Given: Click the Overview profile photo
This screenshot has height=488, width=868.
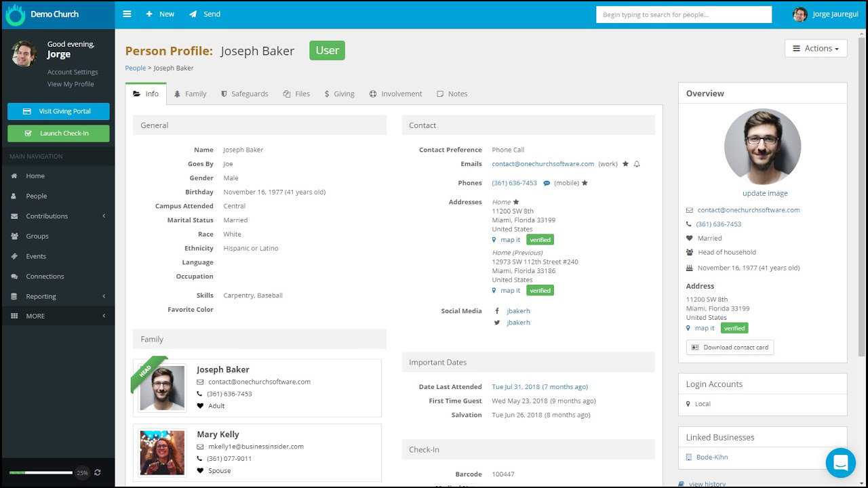Looking at the screenshot, I should (763, 146).
